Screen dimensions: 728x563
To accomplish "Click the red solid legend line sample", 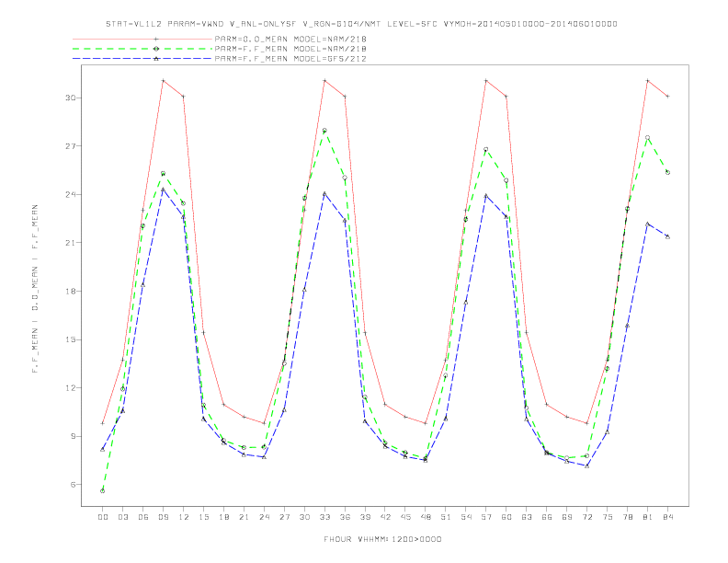I will point(142,39).
